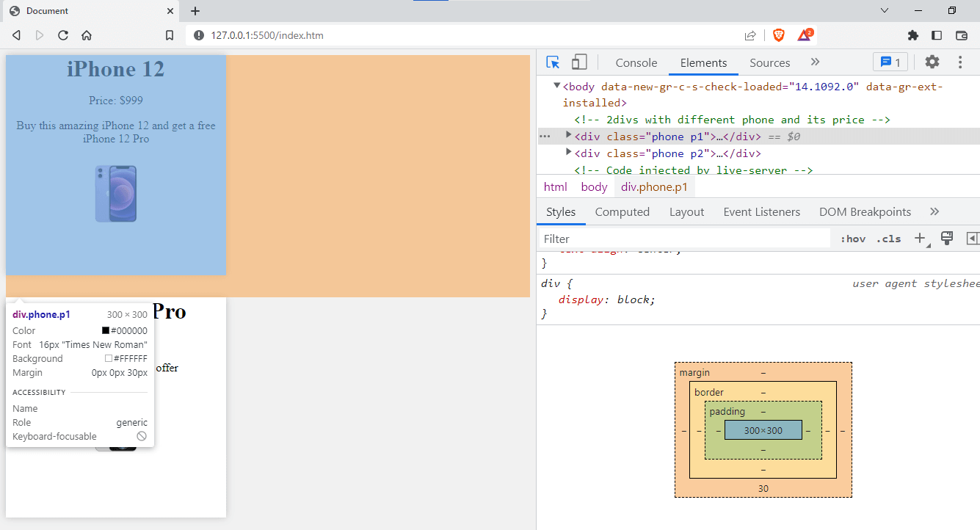The image size is (980, 530).
Task: Expand the div.phone.p1 element
Action: pos(568,136)
